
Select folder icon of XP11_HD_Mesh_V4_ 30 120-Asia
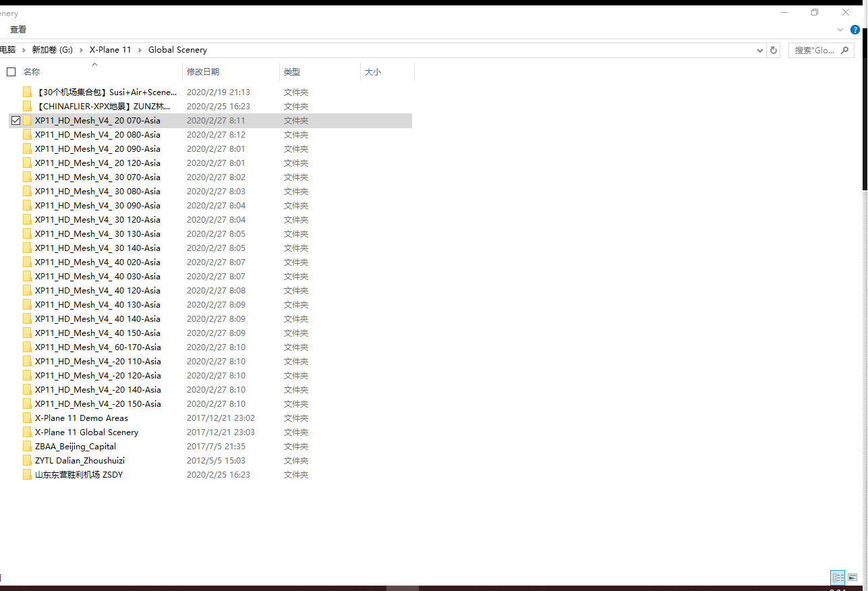pos(27,219)
